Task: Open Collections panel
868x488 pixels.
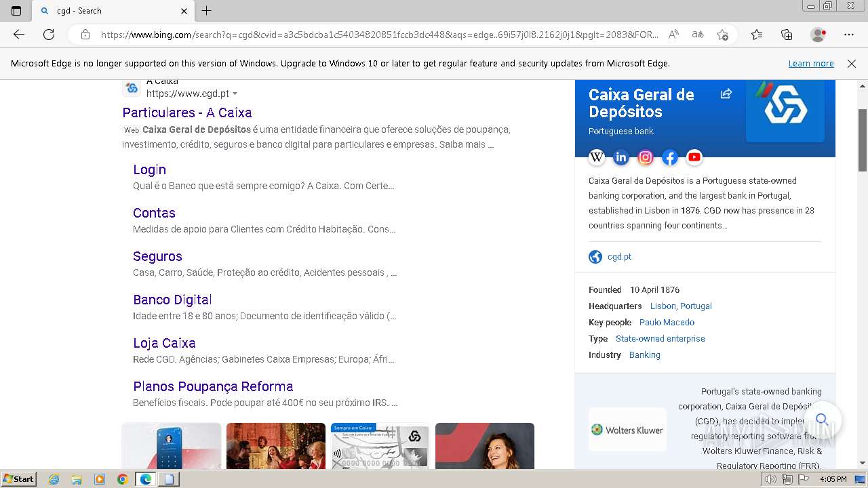Action: [x=787, y=35]
